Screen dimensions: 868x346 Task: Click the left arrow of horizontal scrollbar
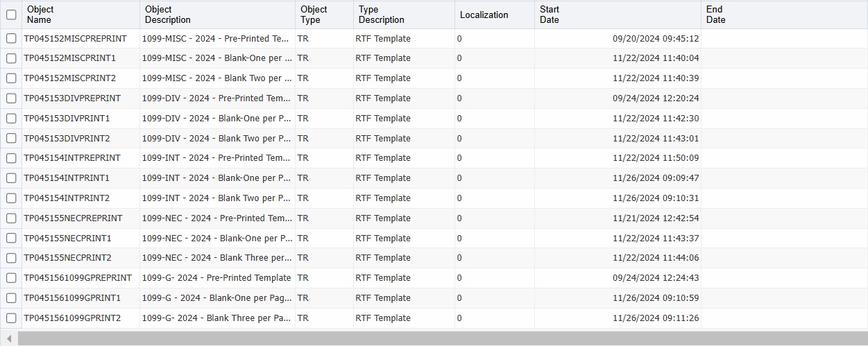click(9, 338)
